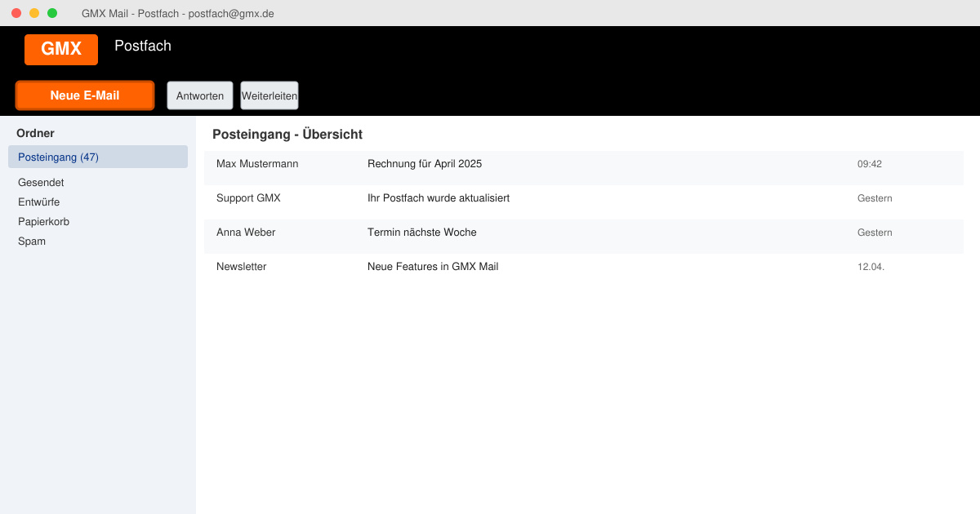The width and height of the screenshot is (980, 514).
Task: Click the 12.04. date
Action: (871, 267)
